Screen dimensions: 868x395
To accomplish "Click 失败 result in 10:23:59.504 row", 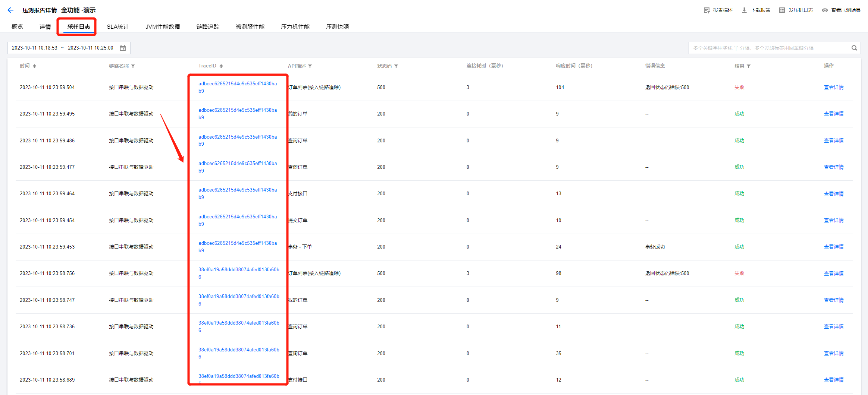I will (x=739, y=87).
